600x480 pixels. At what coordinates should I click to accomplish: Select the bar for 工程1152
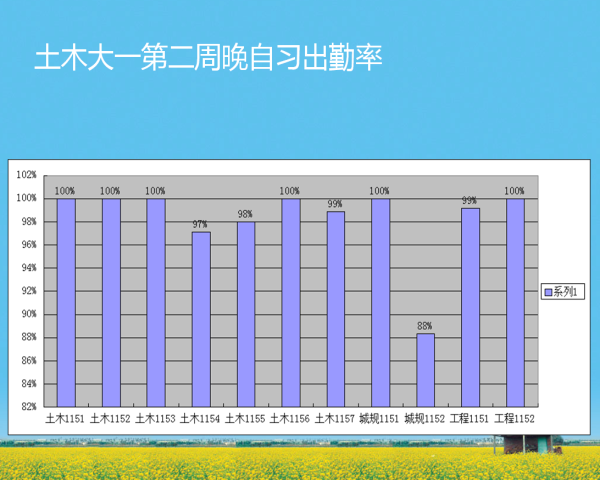click(x=515, y=302)
